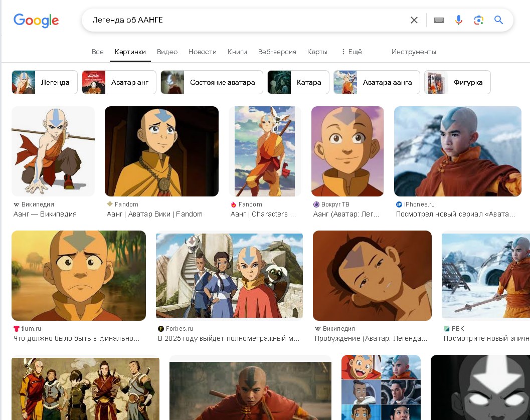This screenshot has height=420, width=530.
Task: Expand the 'Ещё' more menu
Action: click(351, 52)
